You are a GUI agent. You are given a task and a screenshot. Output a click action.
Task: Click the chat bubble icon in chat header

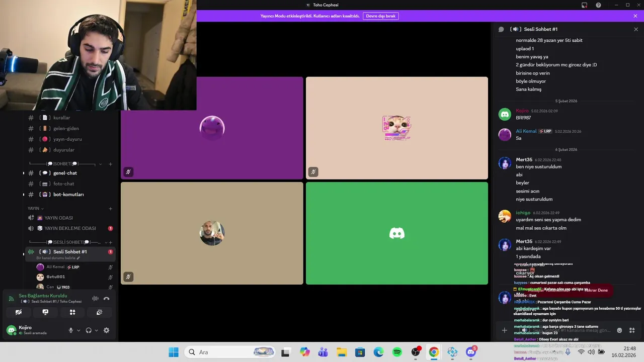tap(501, 29)
